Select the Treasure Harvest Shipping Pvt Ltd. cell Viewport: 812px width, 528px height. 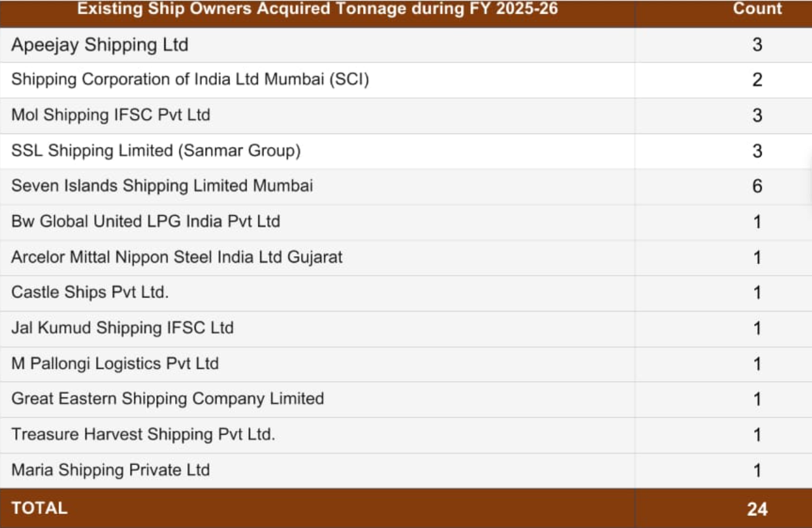coord(143,435)
